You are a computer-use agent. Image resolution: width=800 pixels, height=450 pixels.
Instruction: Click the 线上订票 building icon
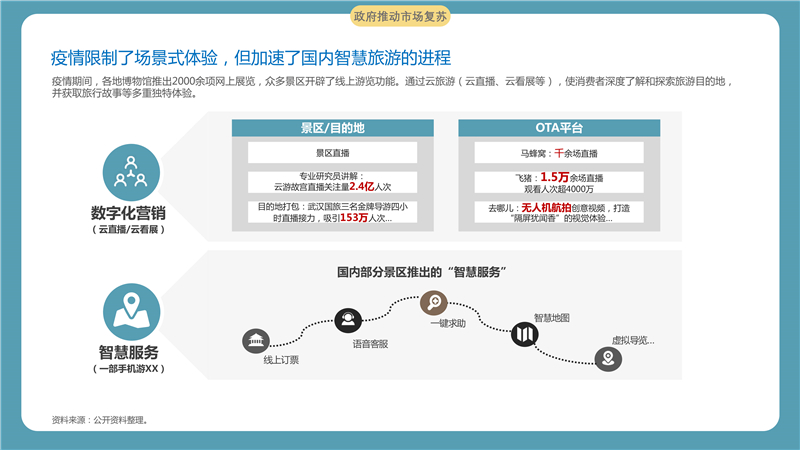[256, 341]
